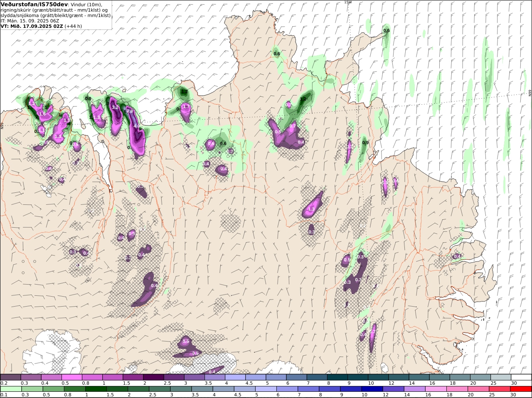The width and height of the screenshot is (532, 398).
Task: Click the '0.1' label in lower legend row
Action: coord(4,395)
